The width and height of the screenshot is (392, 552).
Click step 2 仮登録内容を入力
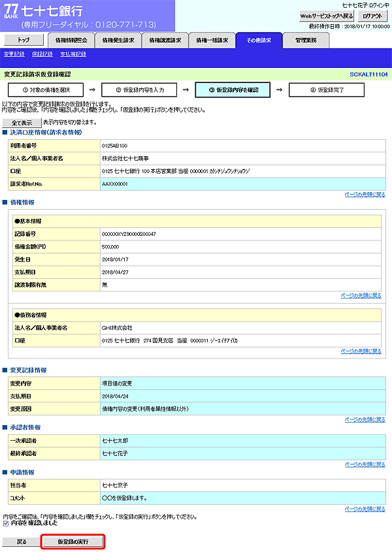click(139, 89)
